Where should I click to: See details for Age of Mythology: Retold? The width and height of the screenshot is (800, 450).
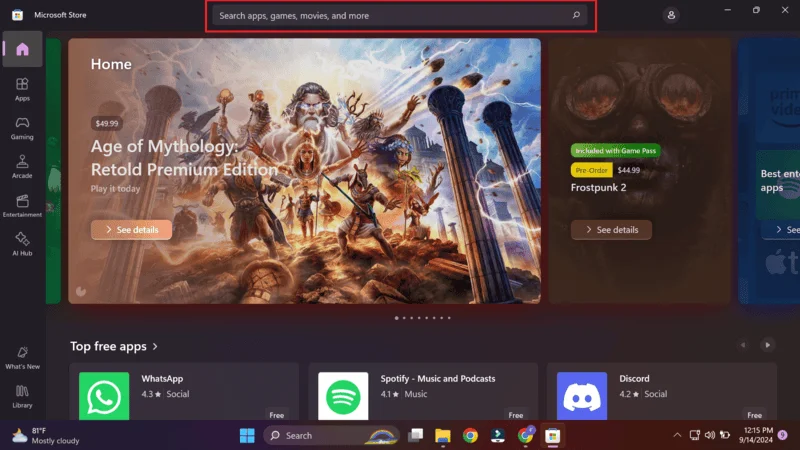pyautogui.click(x=132, y=230)
